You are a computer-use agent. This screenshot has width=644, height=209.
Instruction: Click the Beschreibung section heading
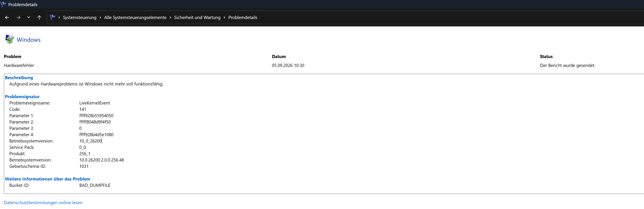[x=19, y=78]
